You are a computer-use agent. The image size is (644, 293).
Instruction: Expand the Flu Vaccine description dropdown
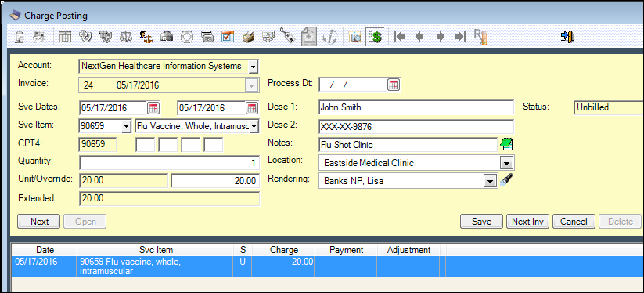click(x=254, y=127)
